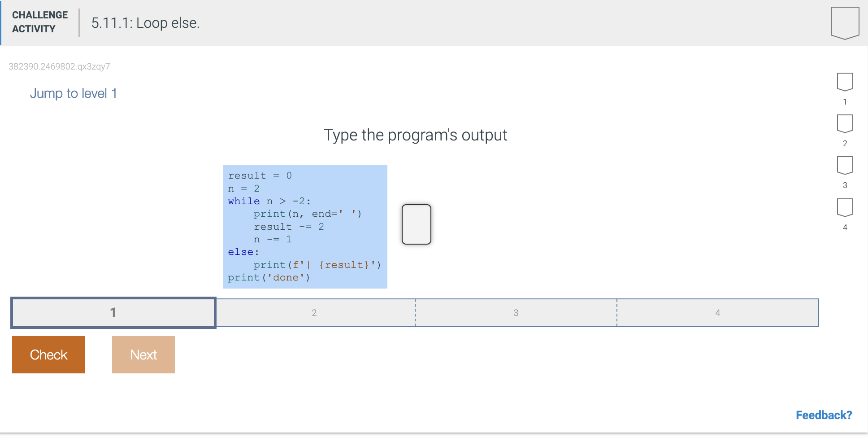Click the activity ID text above the exercise
The width and height of the screenshot is (868, 438).
pos(60,66)
